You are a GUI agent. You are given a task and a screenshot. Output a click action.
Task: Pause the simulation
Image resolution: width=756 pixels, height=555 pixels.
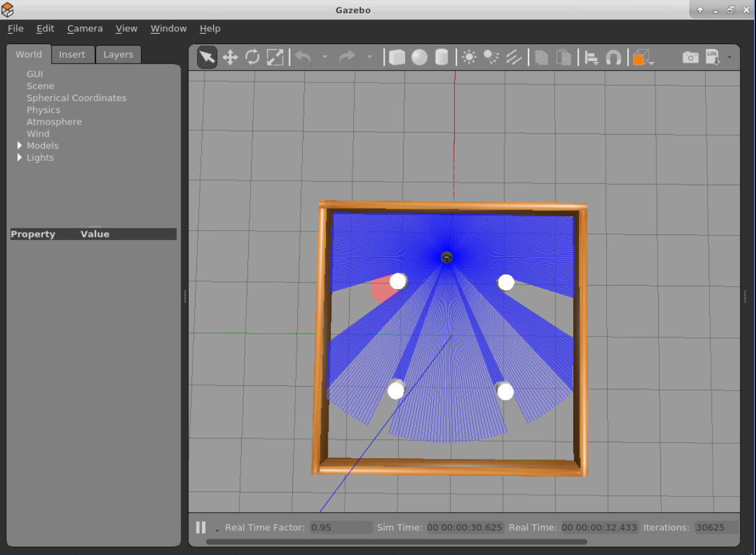(x=201, y=528)
